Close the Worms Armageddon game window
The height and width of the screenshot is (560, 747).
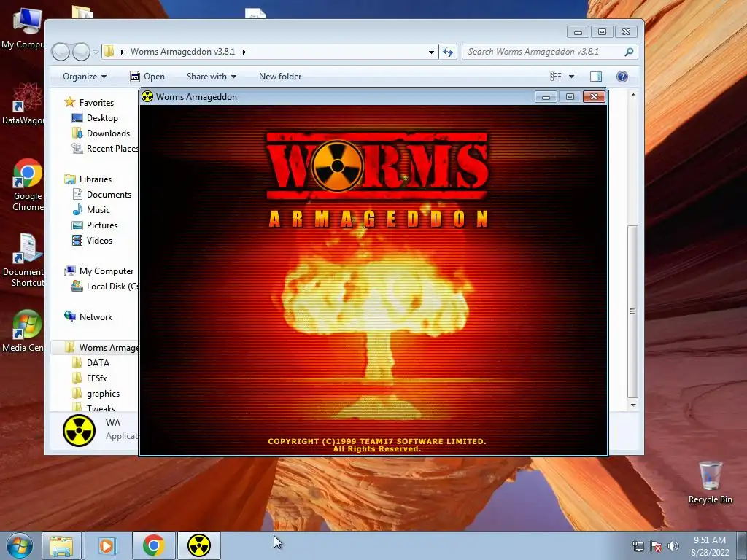click(594, 97)
